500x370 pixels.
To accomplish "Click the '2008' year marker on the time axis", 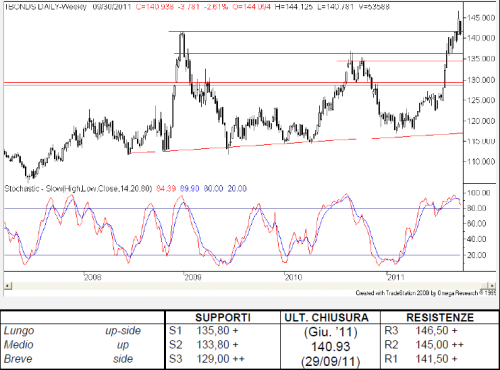I will click(x=93, y=277).
